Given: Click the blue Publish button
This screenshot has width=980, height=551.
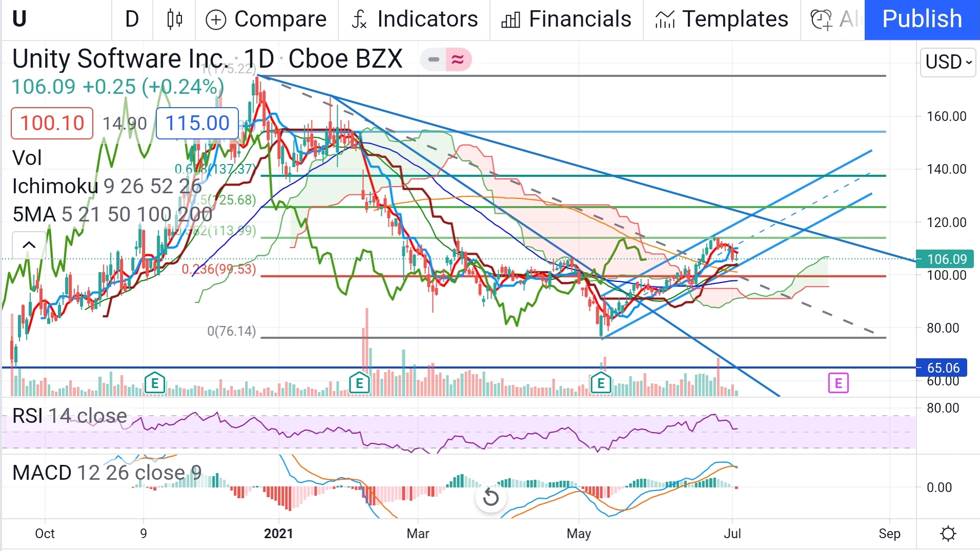Looking at the screenshot, I should click(x=922, y=19).
